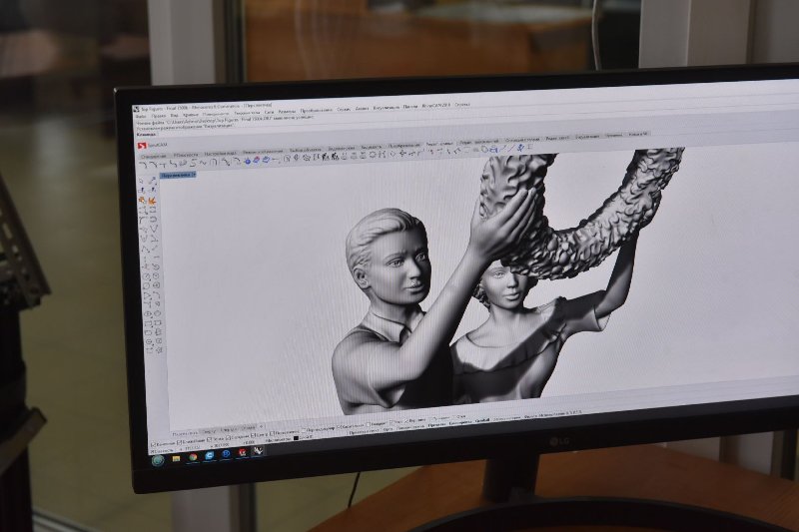Click the right orange icon in side toolbar

(x=152, y=200)
